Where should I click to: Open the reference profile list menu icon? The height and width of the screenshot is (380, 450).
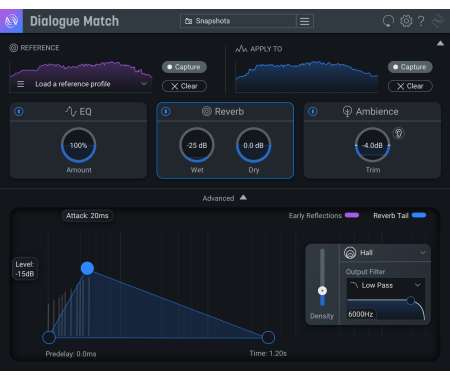(21, 84)
